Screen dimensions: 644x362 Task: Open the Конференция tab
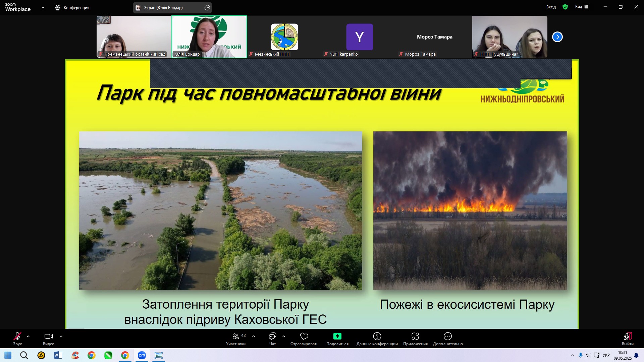[72, 7]
